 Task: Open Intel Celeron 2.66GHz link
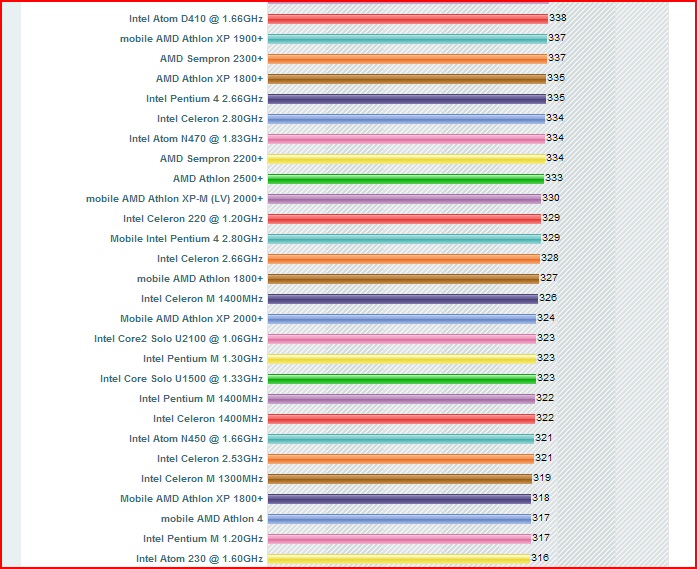(x=210, y=259)
